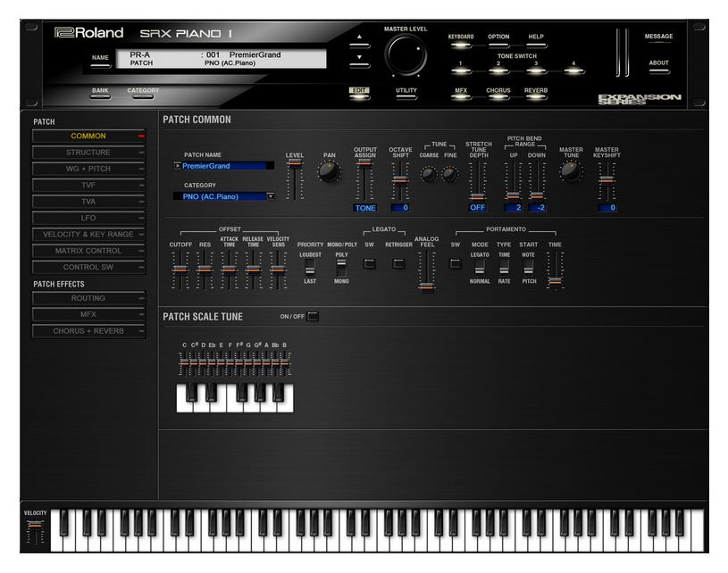
Task: Open the MFX patch effects section
Action: coord(88,314)
